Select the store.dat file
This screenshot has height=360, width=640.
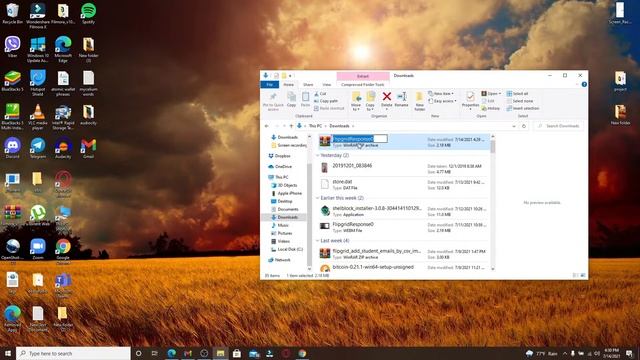point(403,184)
